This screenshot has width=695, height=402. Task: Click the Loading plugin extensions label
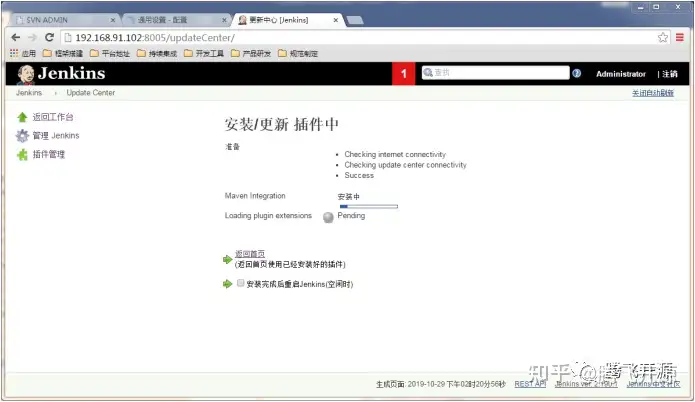pos(268,215)
